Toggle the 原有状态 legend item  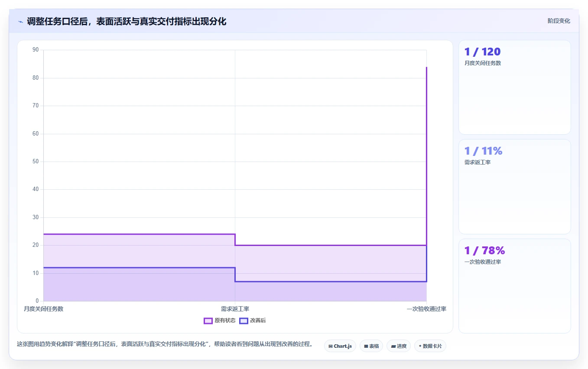pyautogui.click(x=220, y=320)
